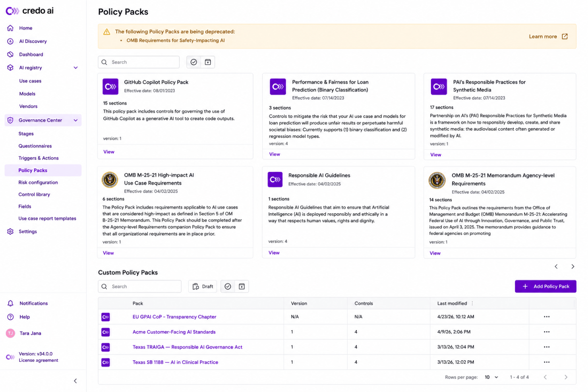Image resolution: width=588 pixels, height=392 pixels.
Task: Open Texas TRAIGA Responsible AI Governance Act
Action: 188,347
